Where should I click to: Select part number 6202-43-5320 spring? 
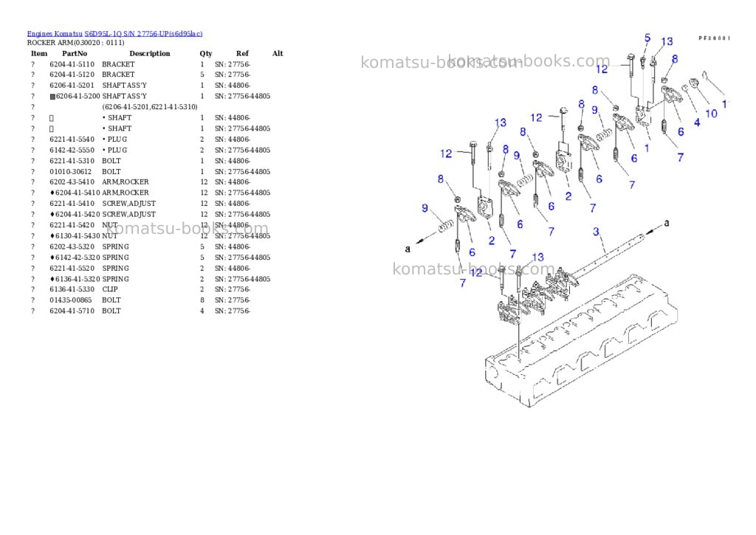pyautogui.click(x=72, y=246)
